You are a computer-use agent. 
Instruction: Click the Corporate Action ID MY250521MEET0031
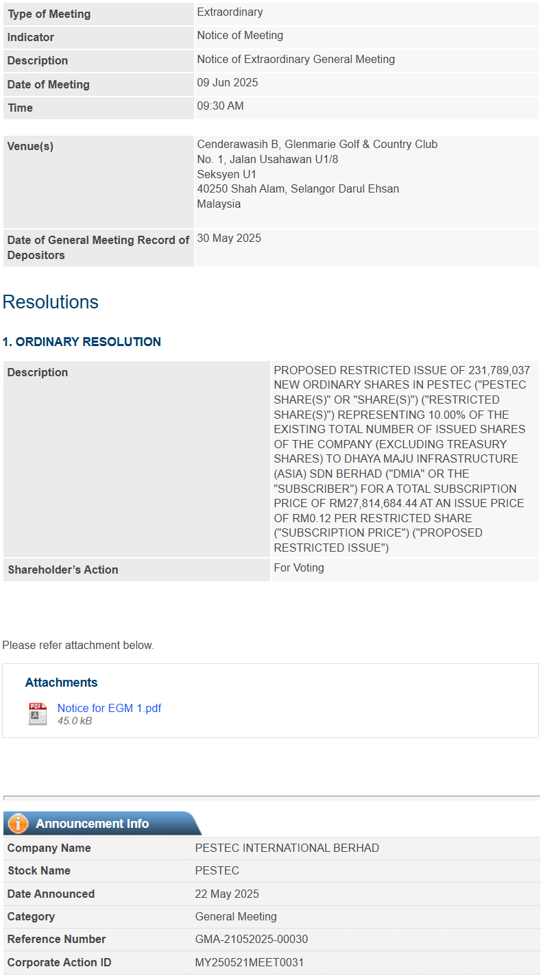(x=250, y=963)
